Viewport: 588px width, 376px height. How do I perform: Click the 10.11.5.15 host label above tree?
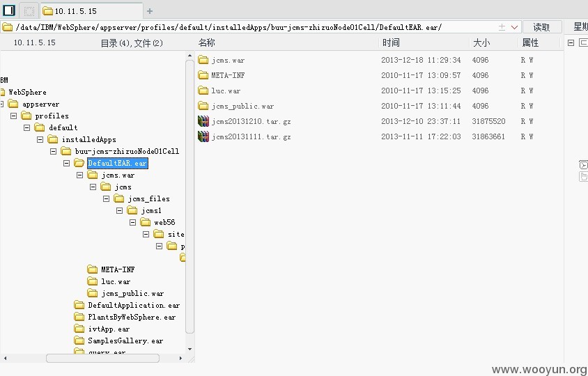coord(35,42)
